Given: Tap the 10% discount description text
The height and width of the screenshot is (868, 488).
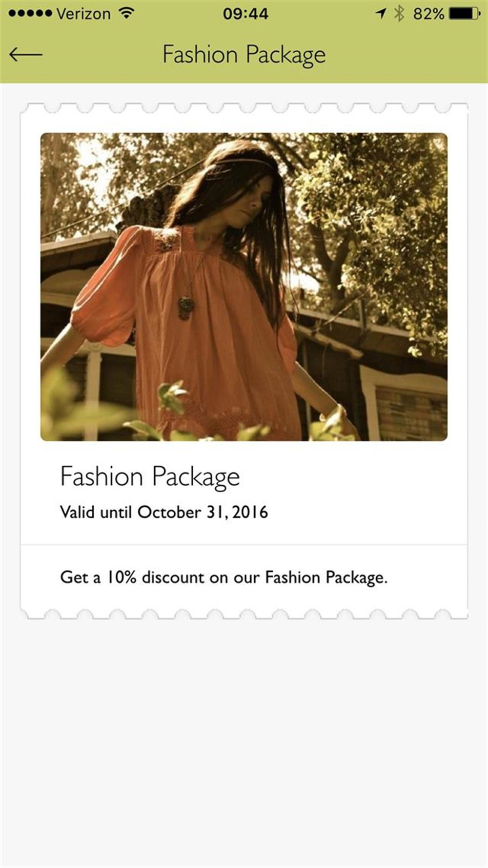Looking at the screenshot, I should coord(224,578).
